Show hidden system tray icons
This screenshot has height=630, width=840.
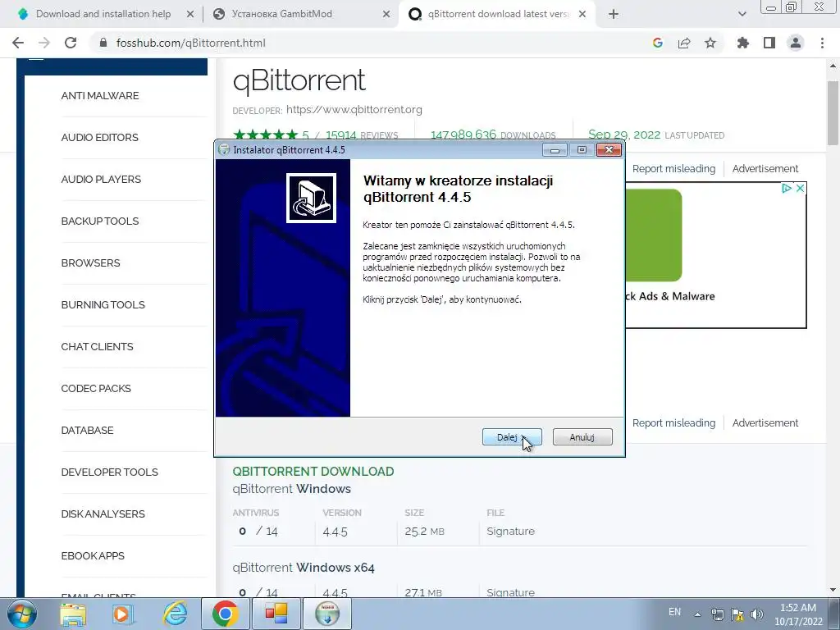(697, 614)
